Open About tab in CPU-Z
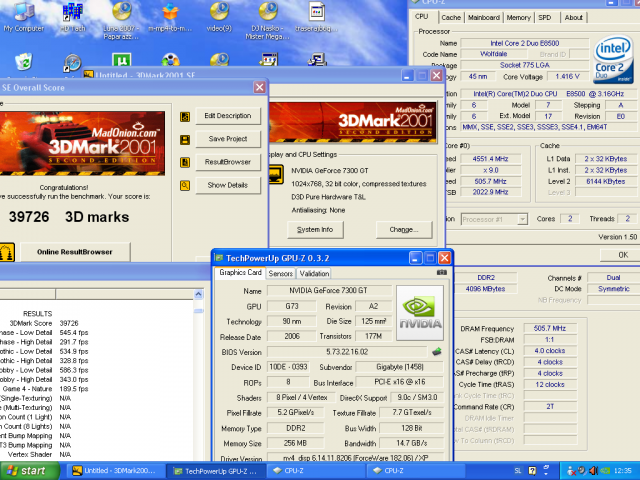Image resolution: width=640 pixels, height=480 pixels. click(x=573, y=18)
